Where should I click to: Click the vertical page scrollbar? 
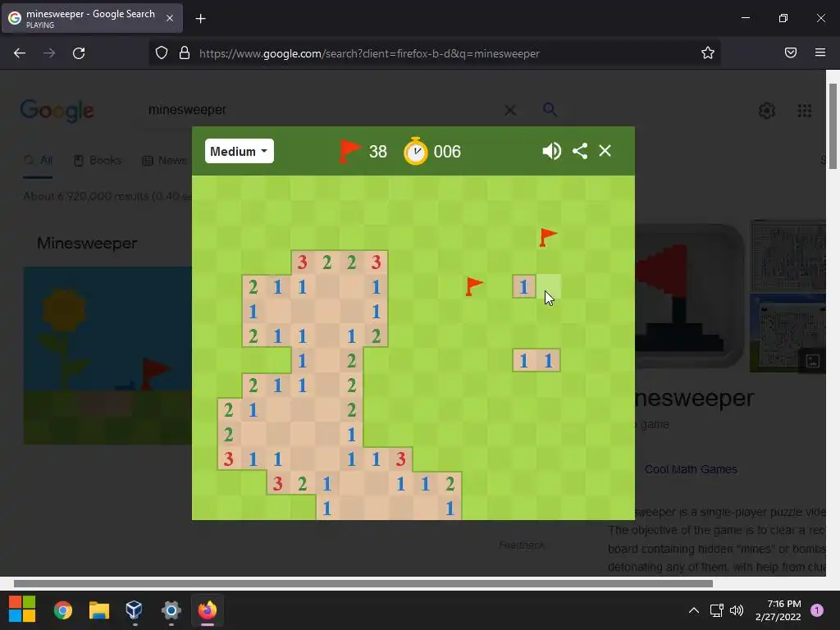833,126
